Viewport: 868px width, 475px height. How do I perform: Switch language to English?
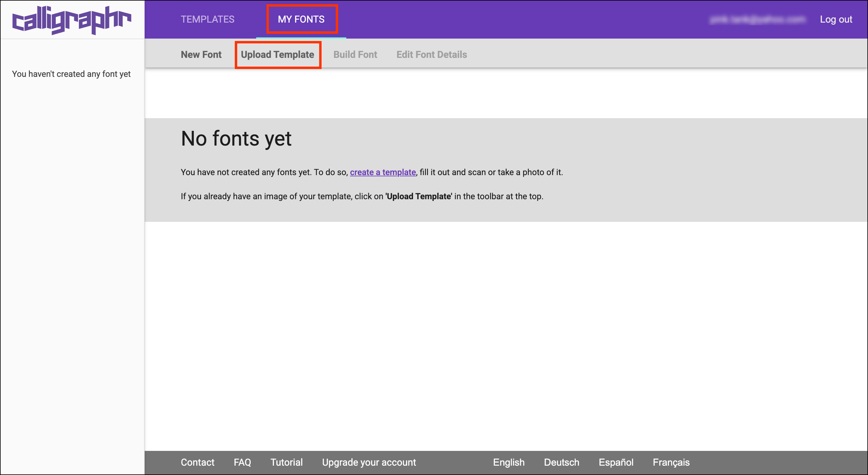tap(508, 462)
